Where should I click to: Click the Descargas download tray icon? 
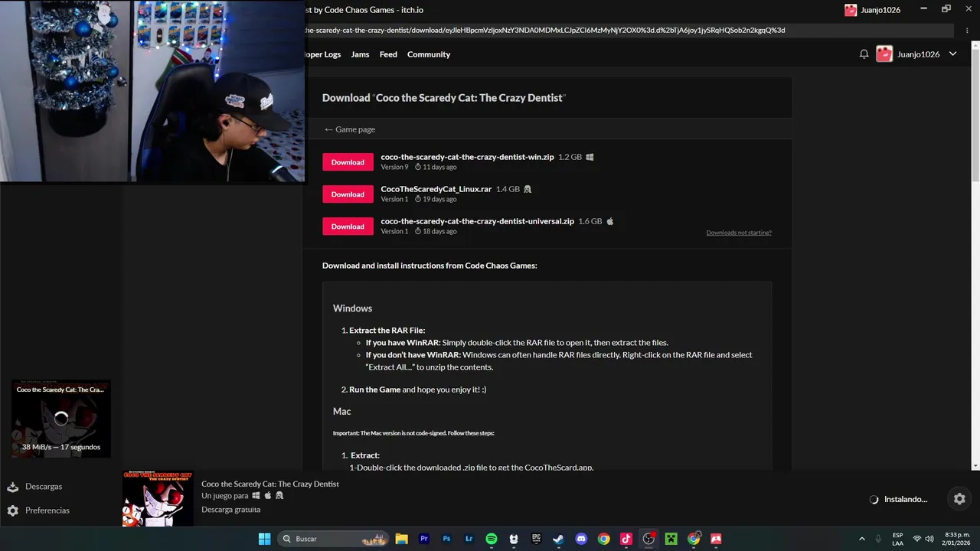[x=12, y=487]
